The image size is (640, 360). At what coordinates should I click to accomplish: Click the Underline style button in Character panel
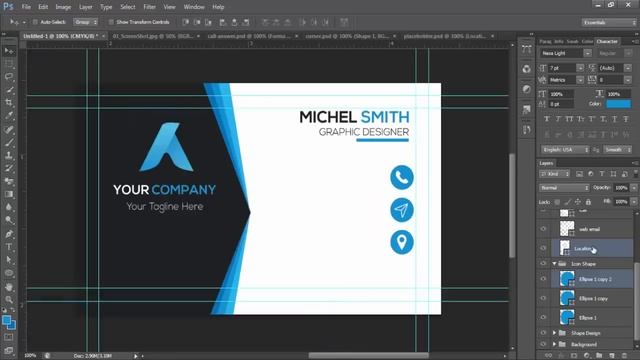coord(614,119)
